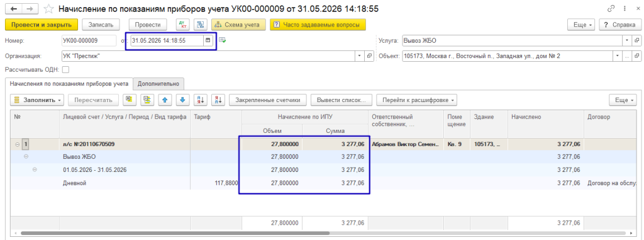Open the Услуга dropdown arrow
This screenshot has height=240, width=644.
pos(627,41)
